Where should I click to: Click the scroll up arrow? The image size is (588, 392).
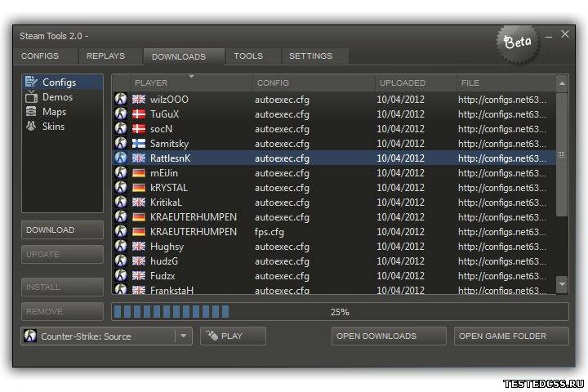click(562, 83)
